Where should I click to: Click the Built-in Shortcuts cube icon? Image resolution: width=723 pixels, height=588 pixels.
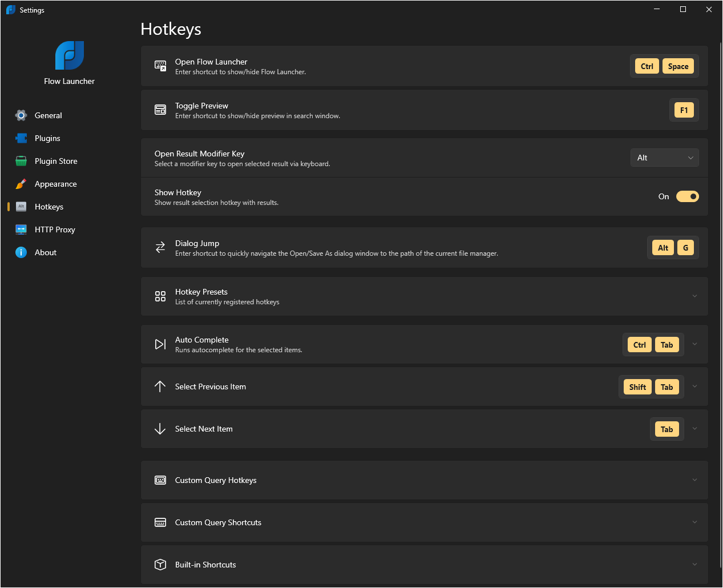tap(160, 565)
